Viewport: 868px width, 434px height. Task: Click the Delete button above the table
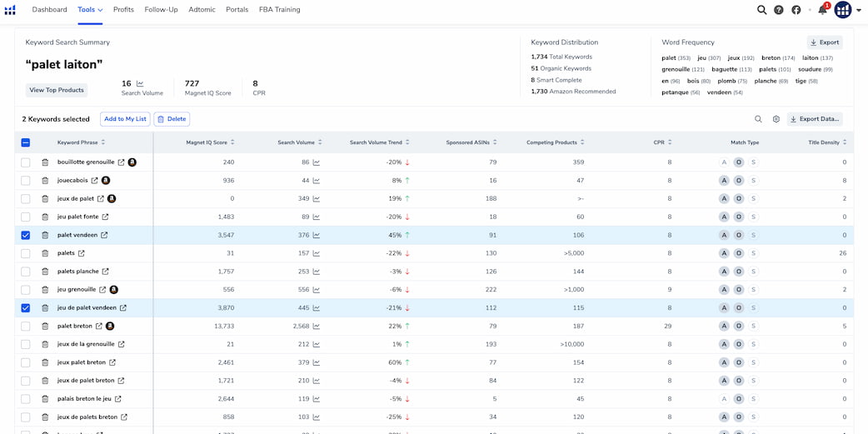172,119
